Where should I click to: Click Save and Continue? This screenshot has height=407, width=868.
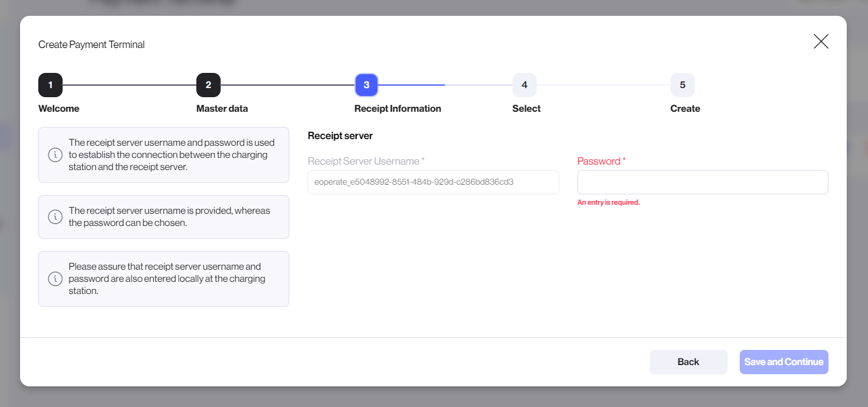point(784,361)
